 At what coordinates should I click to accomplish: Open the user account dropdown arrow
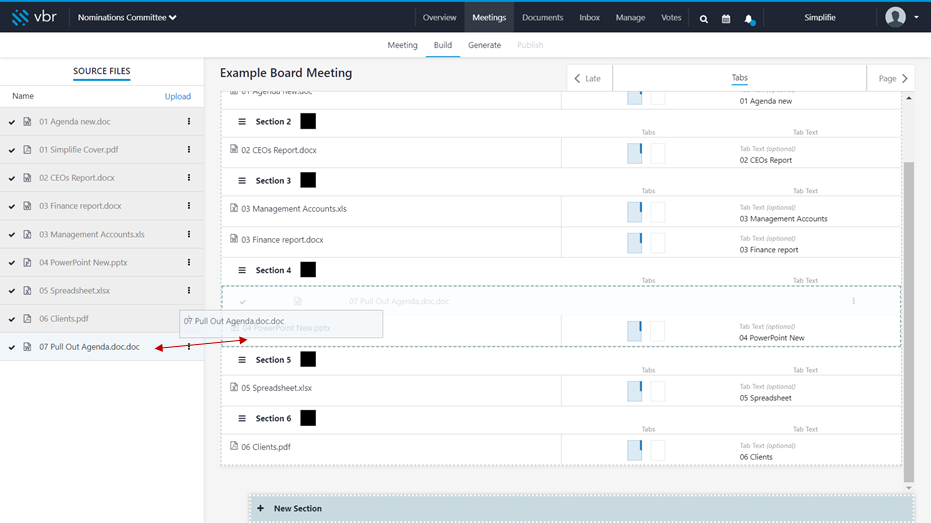[916, 17]
